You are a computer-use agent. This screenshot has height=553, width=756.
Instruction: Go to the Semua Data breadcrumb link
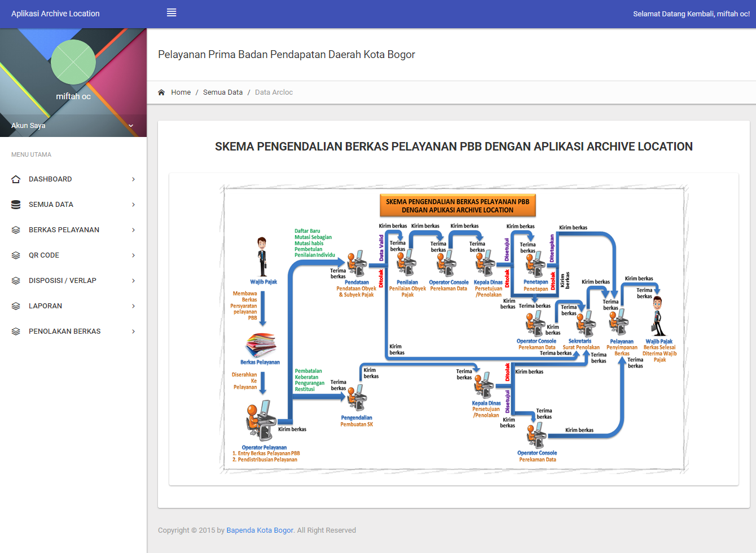[x=223, y=92]
